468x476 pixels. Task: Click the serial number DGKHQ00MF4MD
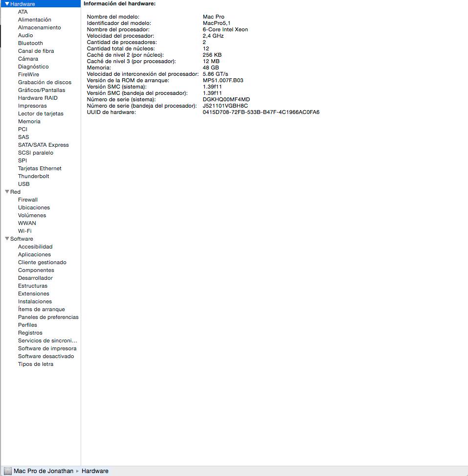tap(226, 100)
